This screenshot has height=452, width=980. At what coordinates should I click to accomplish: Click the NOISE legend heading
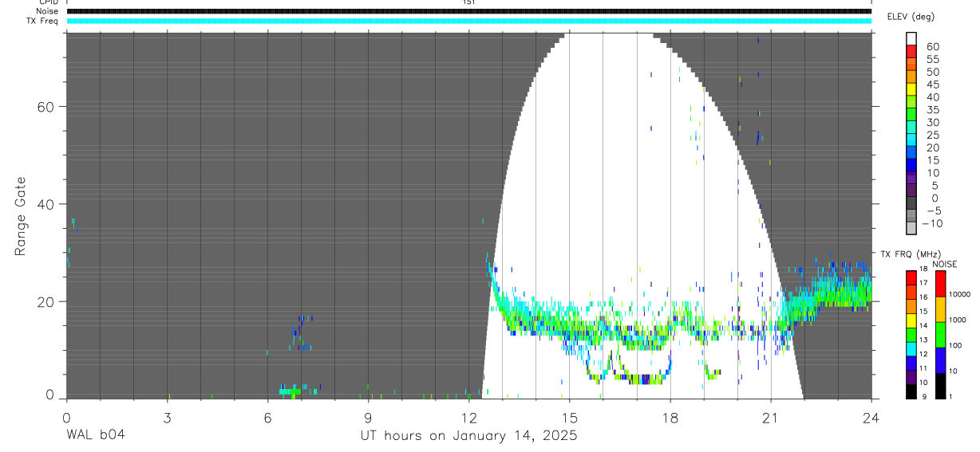coord(944,264)
